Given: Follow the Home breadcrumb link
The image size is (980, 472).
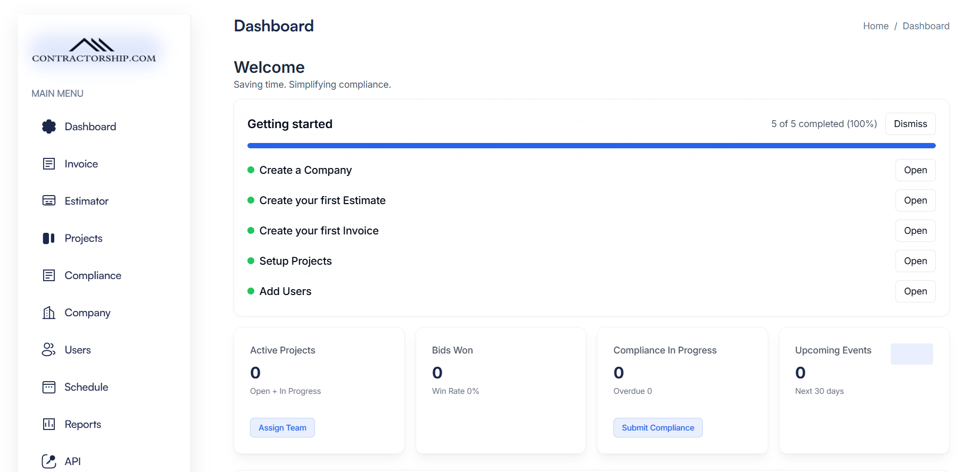Looking at the screenshot, I should click(x=876, y=26).
